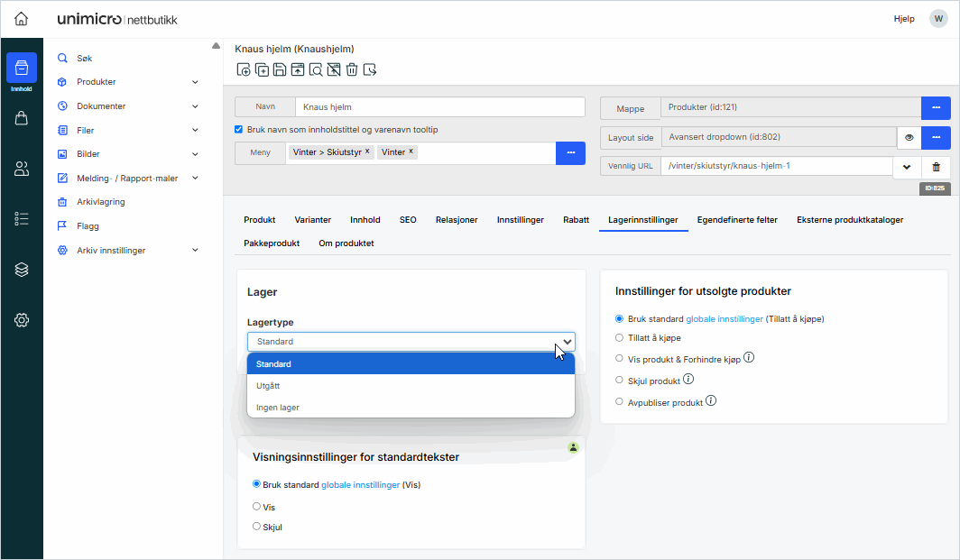Open sidebar settings via gear icon
Image resolution: width=960 pixels, height=560 pixels.
coord(21,319)
